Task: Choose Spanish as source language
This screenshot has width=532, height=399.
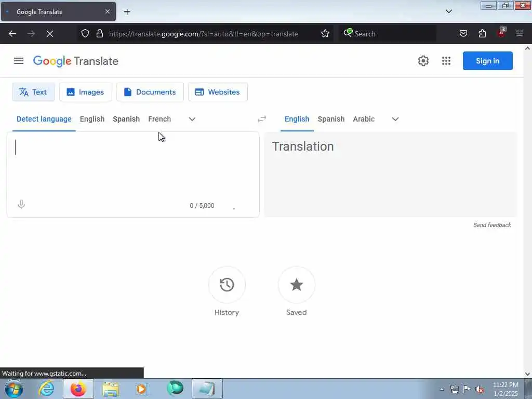Action: point(126,119)
